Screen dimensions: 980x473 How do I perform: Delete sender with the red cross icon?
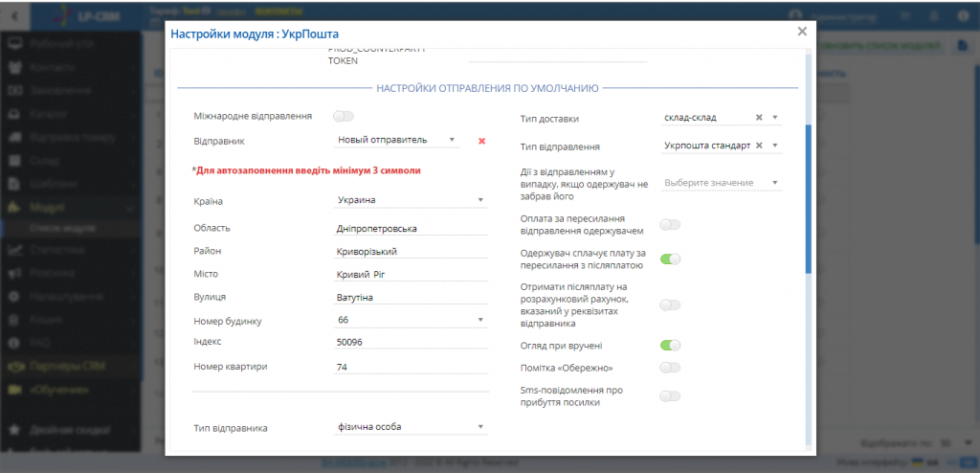482,141
